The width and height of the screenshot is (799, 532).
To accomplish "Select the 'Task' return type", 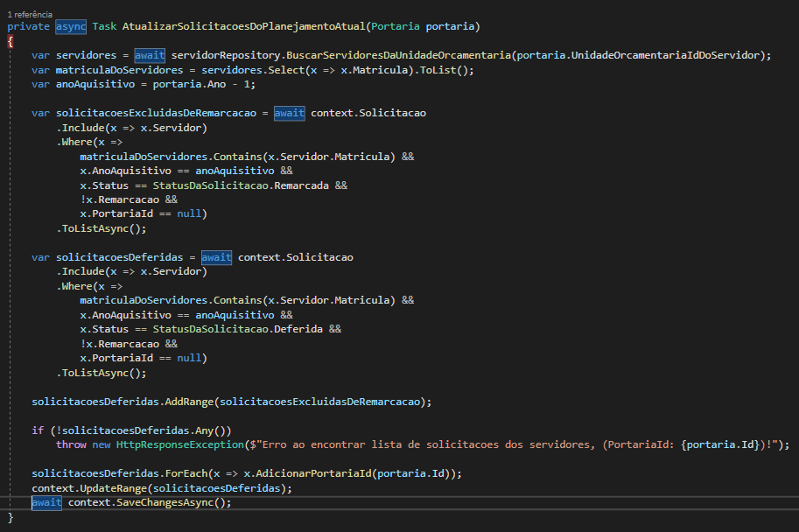I will (104, 26).
